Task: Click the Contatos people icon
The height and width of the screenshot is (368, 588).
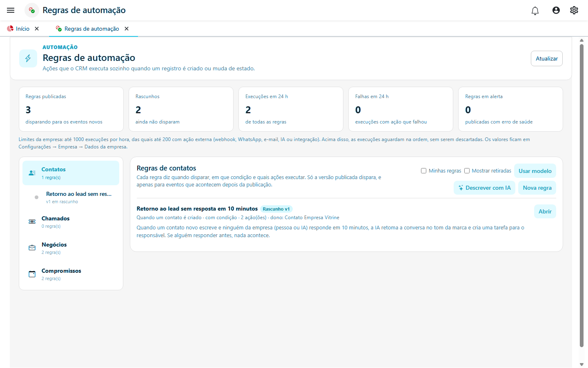Action: point(32,173)
